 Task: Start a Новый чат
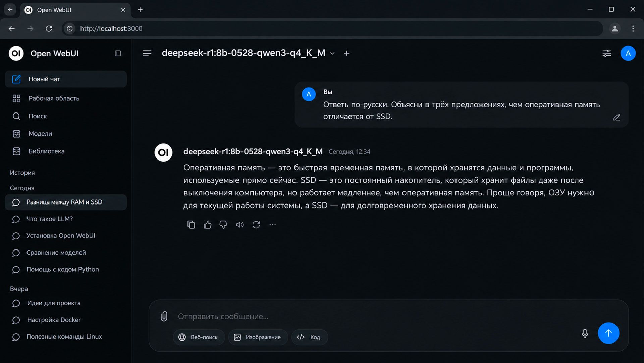pos(66,79)
